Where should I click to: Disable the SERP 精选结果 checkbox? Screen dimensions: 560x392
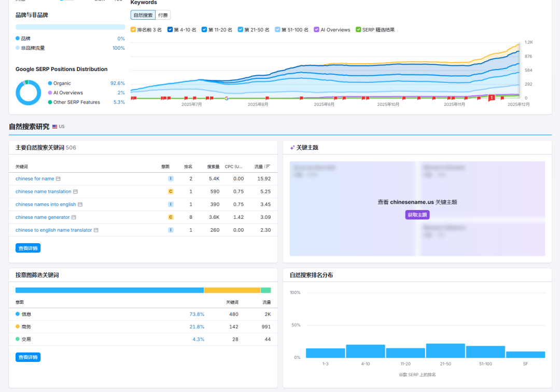click(358, 30)
